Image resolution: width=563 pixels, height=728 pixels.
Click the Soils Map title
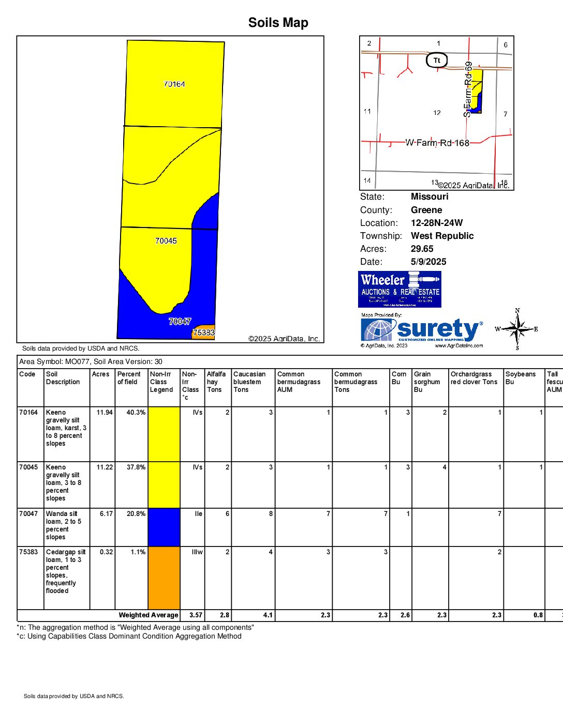(x=278, y=23)
